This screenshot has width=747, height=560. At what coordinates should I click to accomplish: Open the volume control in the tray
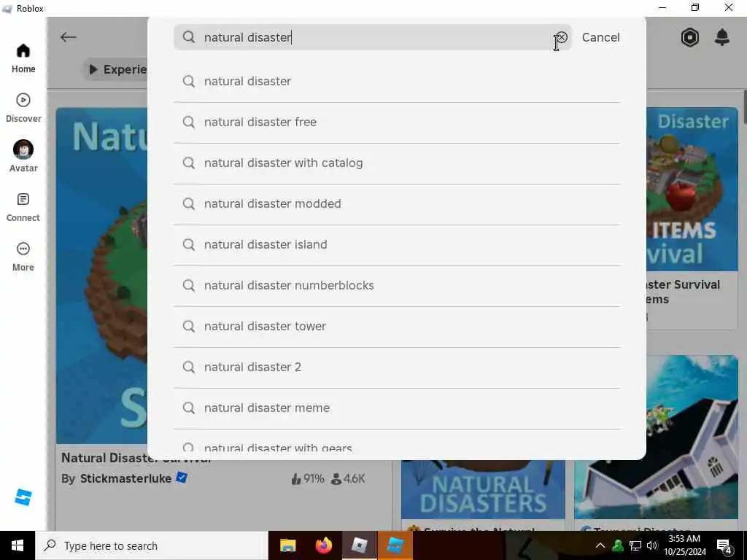click(652, 545)
